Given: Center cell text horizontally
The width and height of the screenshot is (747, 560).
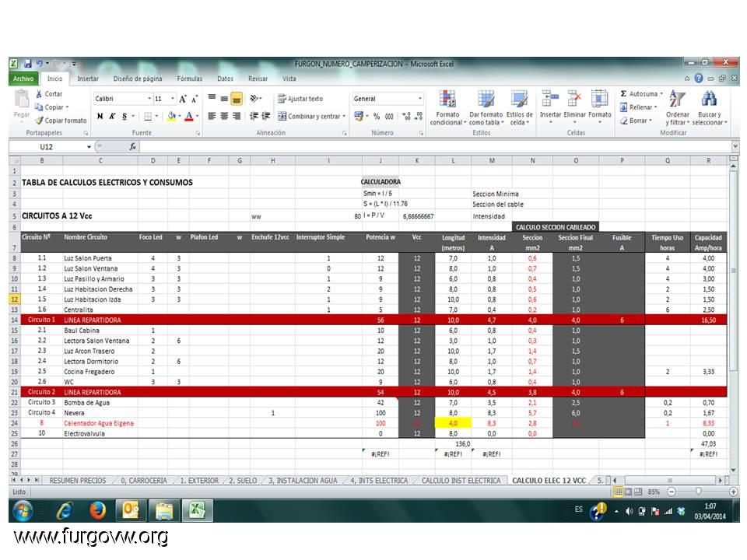Looking at the screenshot, I should 224,116.
